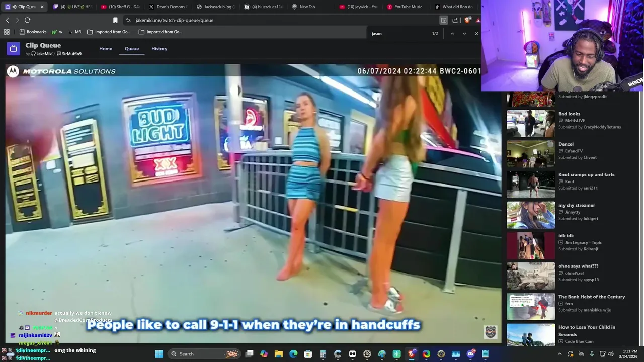Open first 'Imported from Go...' bookmark folder
This screenshot has width=644, height=362.
(109, 32)
